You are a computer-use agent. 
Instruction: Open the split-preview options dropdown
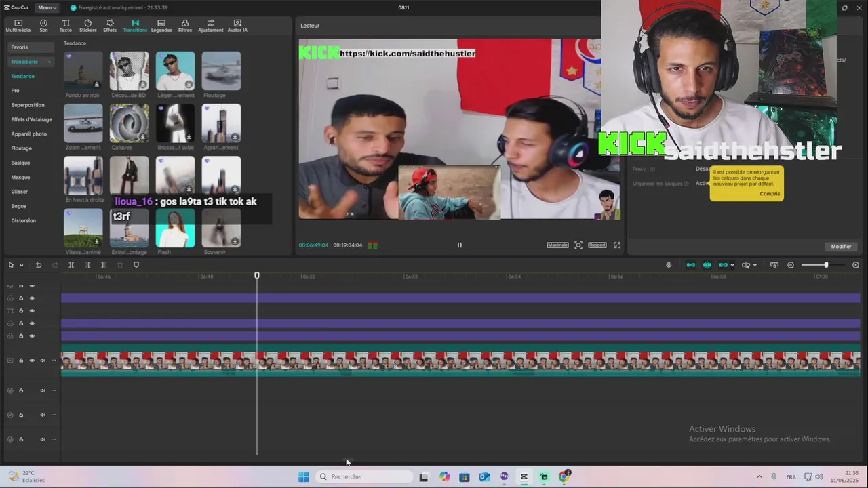pos(755,265)
